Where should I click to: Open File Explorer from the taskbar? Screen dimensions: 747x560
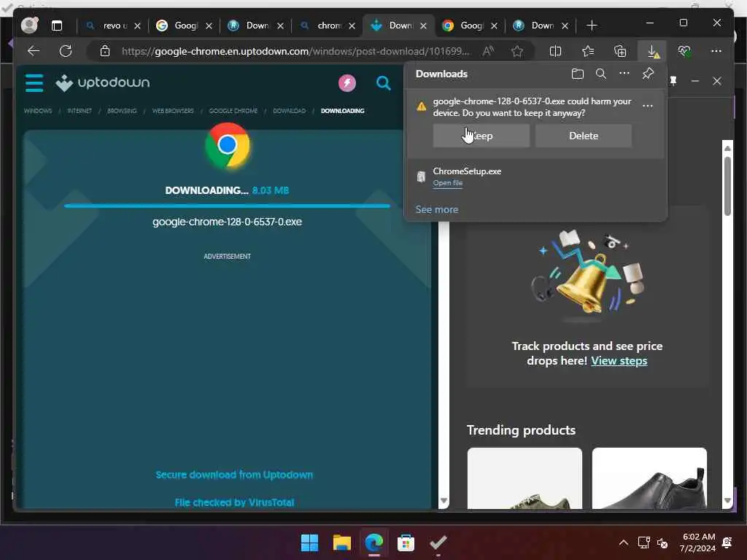click(x=341, y=542)
